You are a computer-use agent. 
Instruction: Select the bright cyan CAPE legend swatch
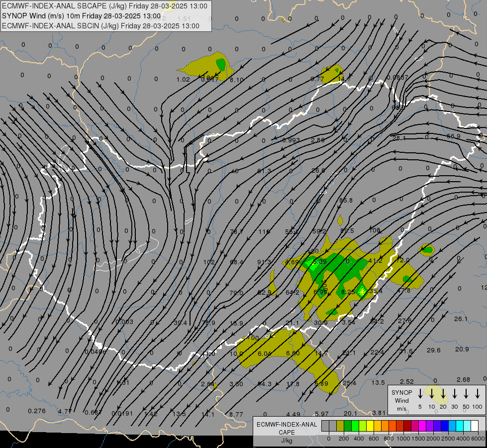[459, 426]
